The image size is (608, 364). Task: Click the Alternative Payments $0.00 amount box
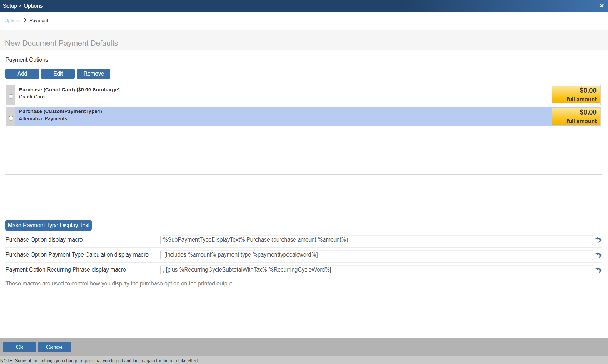[x=576, y=117]
